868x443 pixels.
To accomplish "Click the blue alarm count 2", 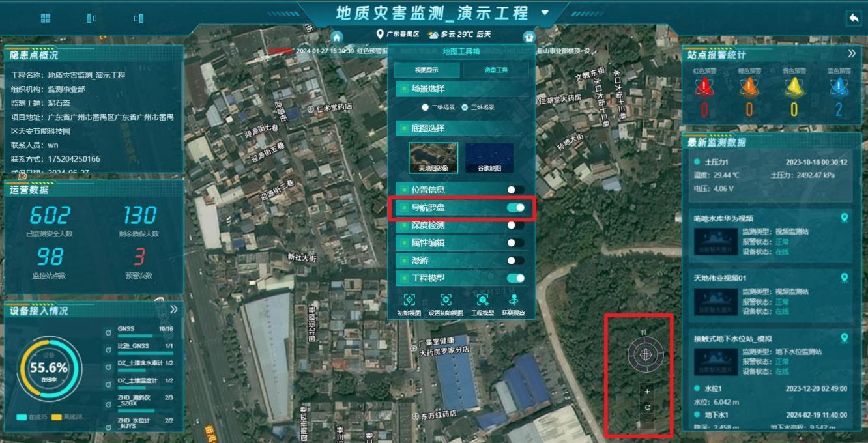I will (839, 109).
